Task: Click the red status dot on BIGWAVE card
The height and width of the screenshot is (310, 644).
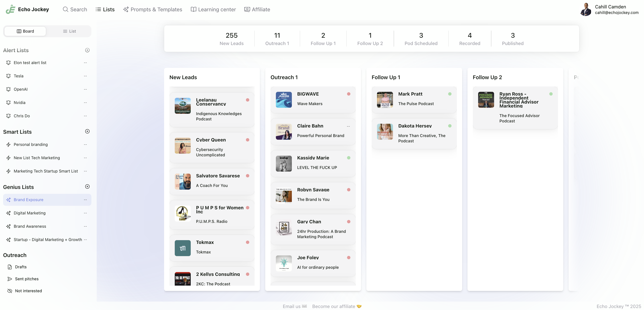Action: coord(348,94)
